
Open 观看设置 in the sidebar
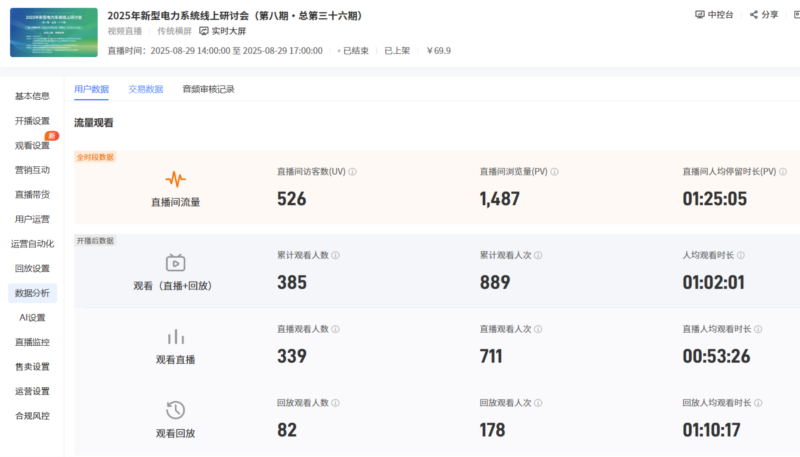click(x=32, y=145)
